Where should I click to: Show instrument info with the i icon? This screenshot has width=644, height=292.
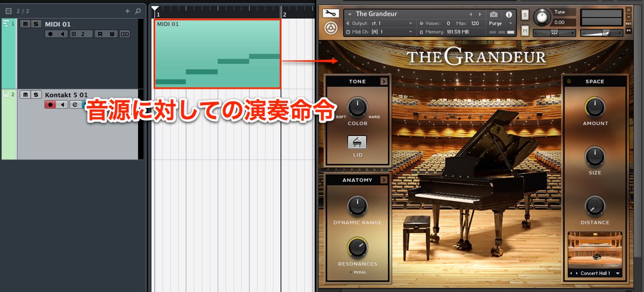(509, 14)
